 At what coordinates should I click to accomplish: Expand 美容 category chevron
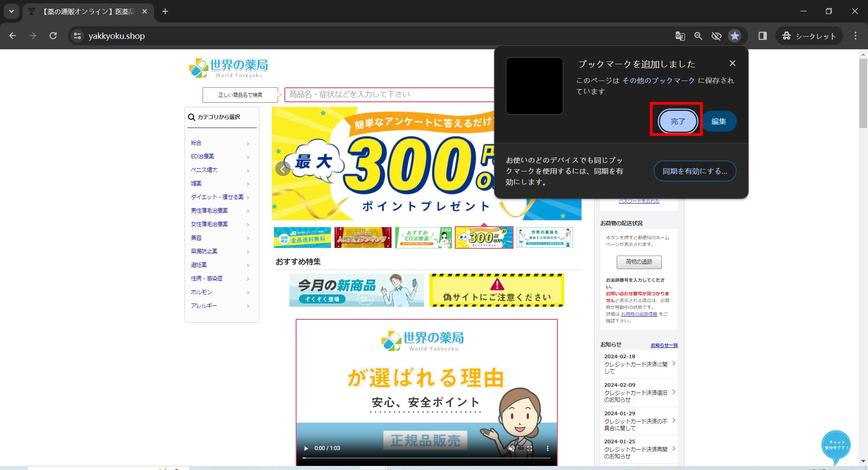248,238
